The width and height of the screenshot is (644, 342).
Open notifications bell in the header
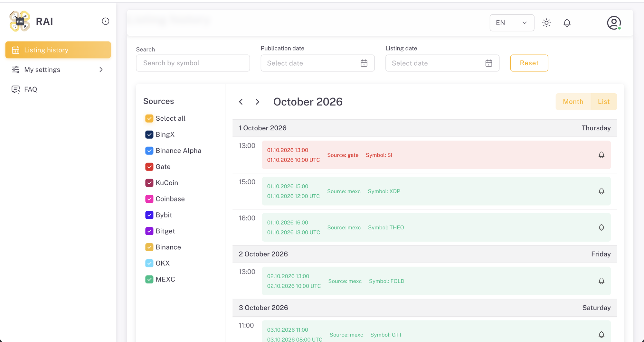click(x=567, y=23)
